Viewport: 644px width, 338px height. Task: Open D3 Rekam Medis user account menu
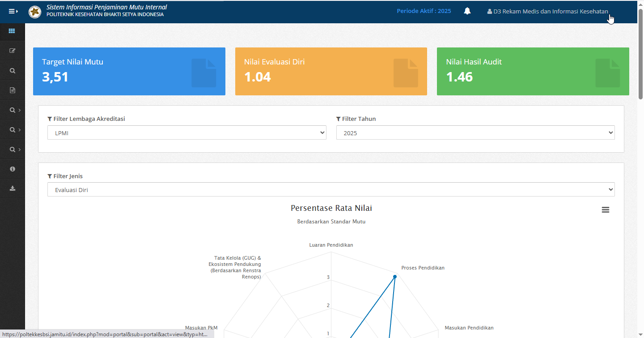(547, 11)
